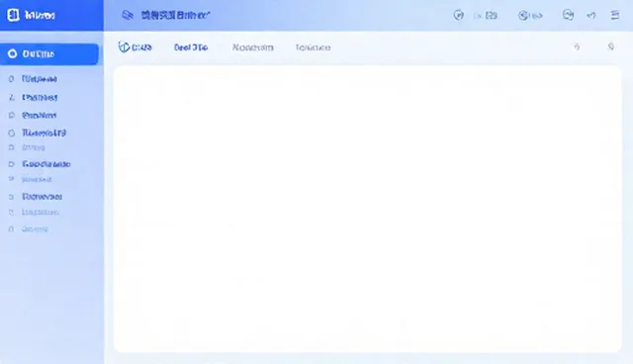This screenshot has height=364, width=633.
Task: Click the icon left of the header page title
Action: coord(128,16)
